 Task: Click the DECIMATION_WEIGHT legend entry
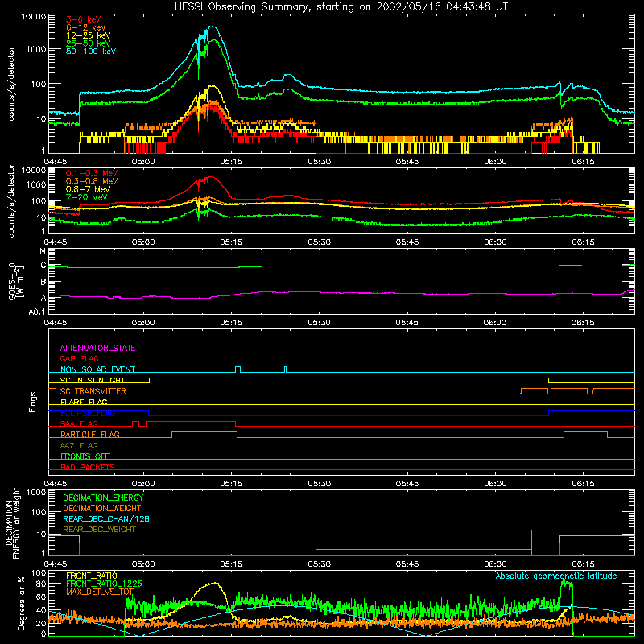(102, 509)
